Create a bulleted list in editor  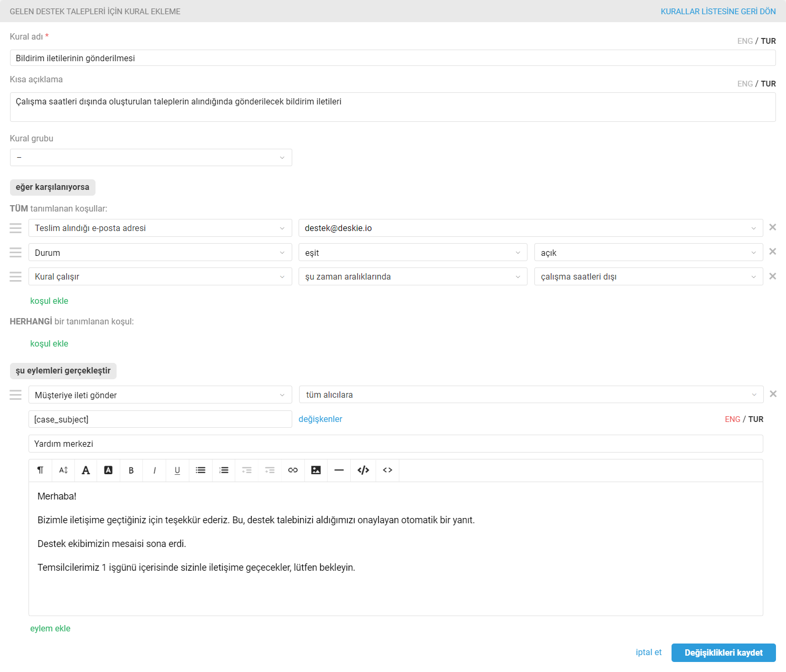[200, 471]
